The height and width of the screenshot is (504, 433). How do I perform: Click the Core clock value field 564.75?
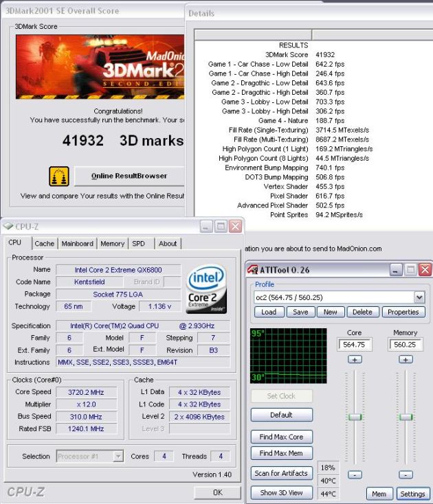click(x=355, y=345)
